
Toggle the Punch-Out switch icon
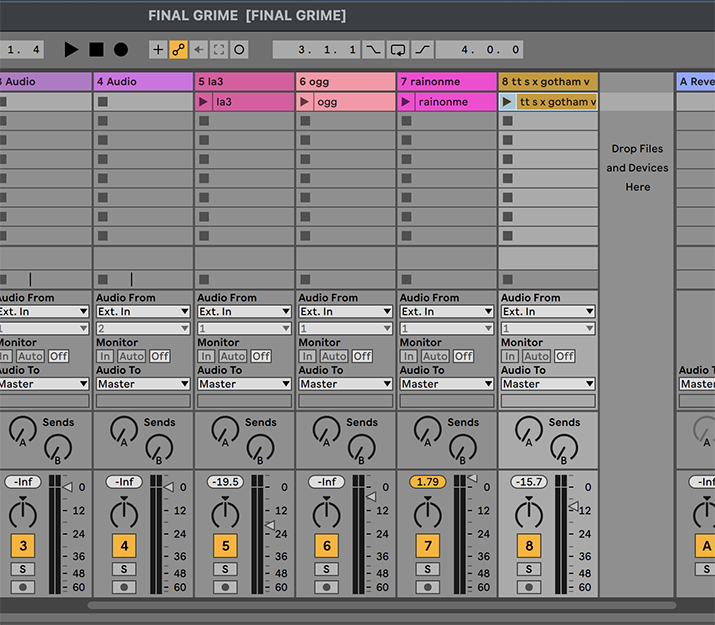coord(423,50)
